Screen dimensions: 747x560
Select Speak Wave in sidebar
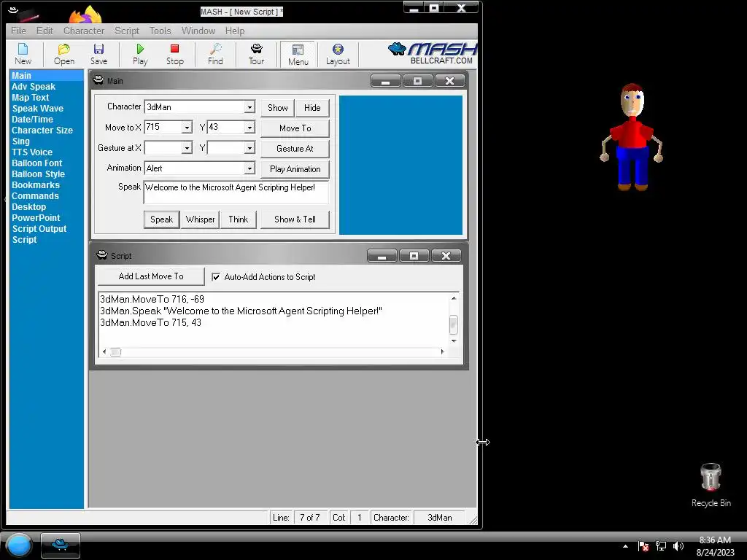38,109
